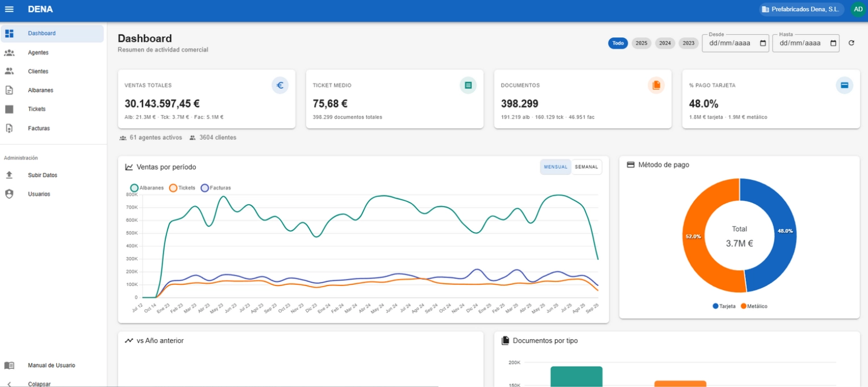Image resolution: width=868 pixels, height=387 pixels.
Task: Open the AD user avatar menu
Action: pos(858,9)
